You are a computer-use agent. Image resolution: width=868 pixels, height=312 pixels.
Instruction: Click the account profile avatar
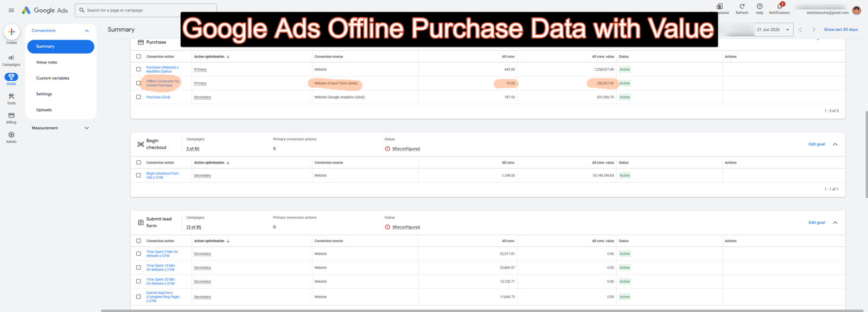[857, 10]
